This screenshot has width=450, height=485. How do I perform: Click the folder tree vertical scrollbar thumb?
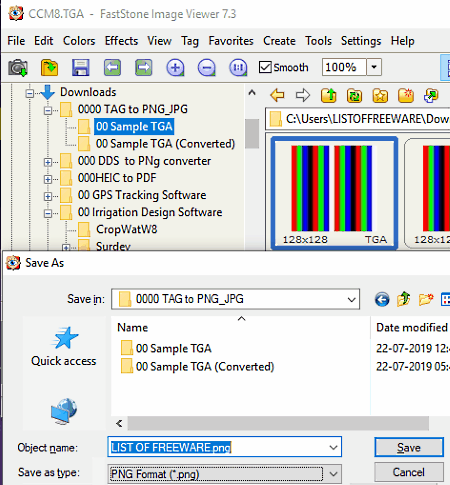[x=252, y=133]
